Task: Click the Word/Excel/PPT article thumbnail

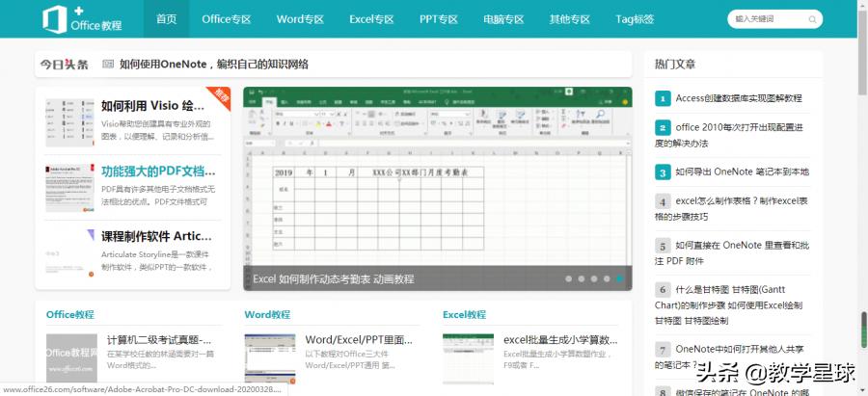Action: coord(270,358)
